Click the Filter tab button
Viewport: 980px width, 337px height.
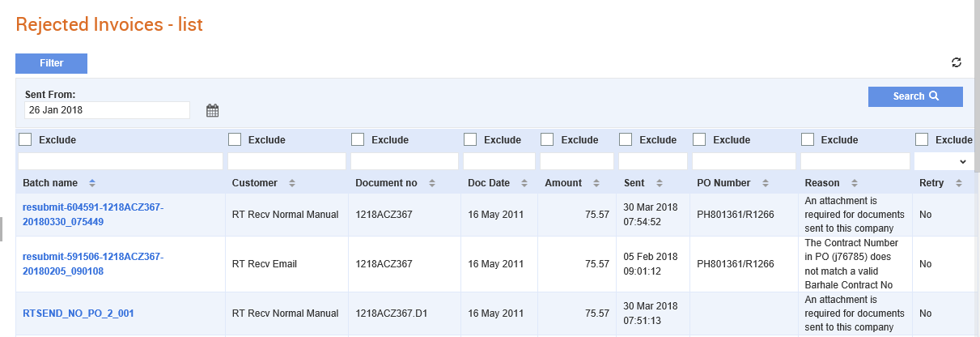coord(51,63)
